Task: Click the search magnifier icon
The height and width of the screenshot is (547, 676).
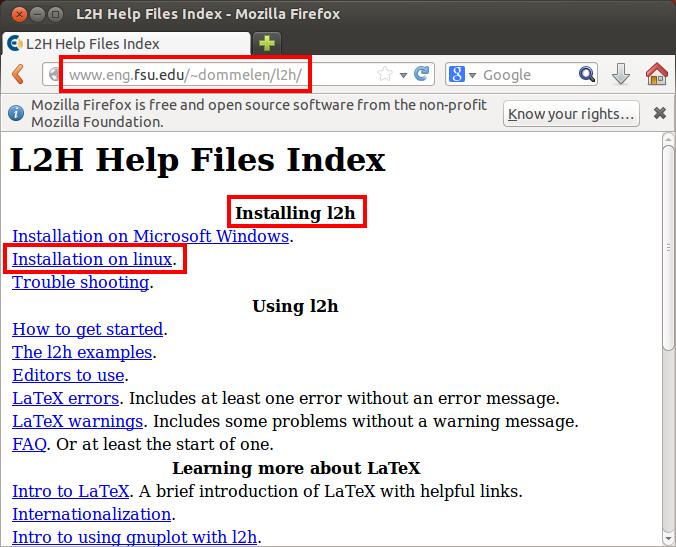Action: [587, 75]
